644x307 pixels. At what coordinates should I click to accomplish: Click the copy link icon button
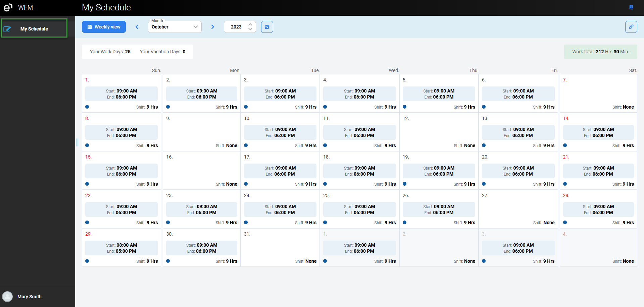pos(631,27)
